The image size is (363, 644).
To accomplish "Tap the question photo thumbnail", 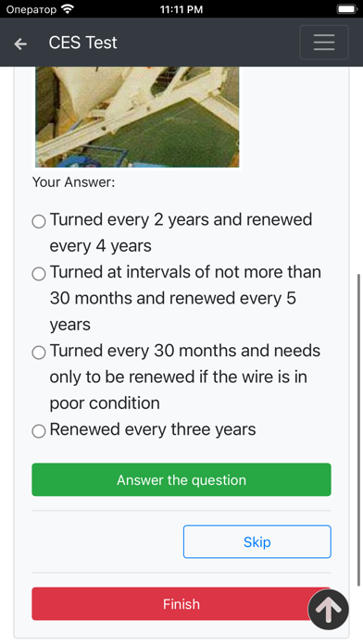I will [x=137, y=118].
